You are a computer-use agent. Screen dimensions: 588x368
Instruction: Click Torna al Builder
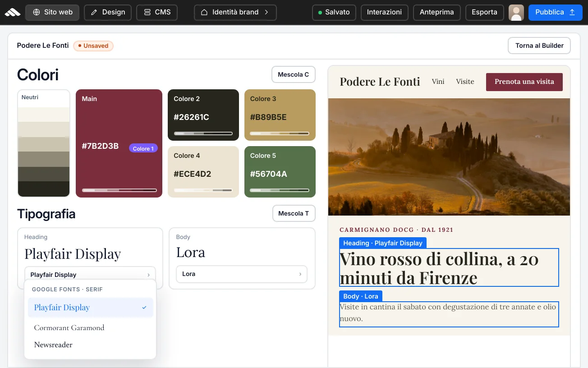coord(539,46)
